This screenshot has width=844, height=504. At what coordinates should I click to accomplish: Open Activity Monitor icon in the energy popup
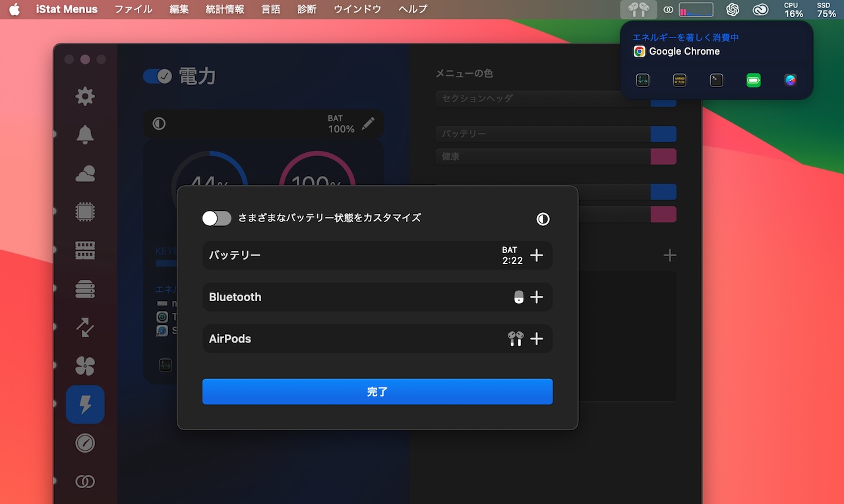click(643, 80)
